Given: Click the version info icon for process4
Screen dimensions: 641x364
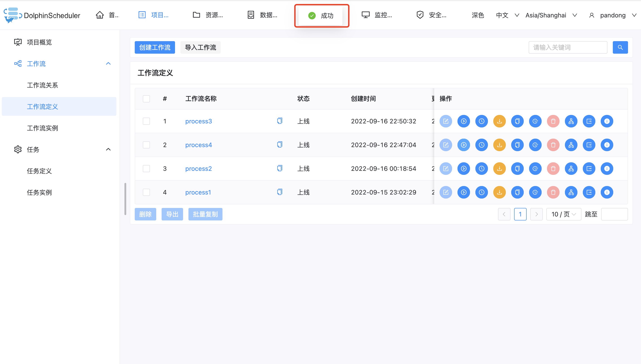Looking at the screenshot, I should (607, 145).
